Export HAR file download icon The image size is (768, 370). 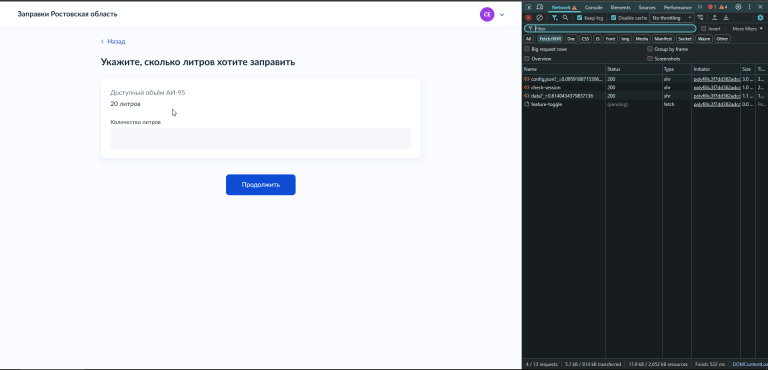click(x=726, y=18)
